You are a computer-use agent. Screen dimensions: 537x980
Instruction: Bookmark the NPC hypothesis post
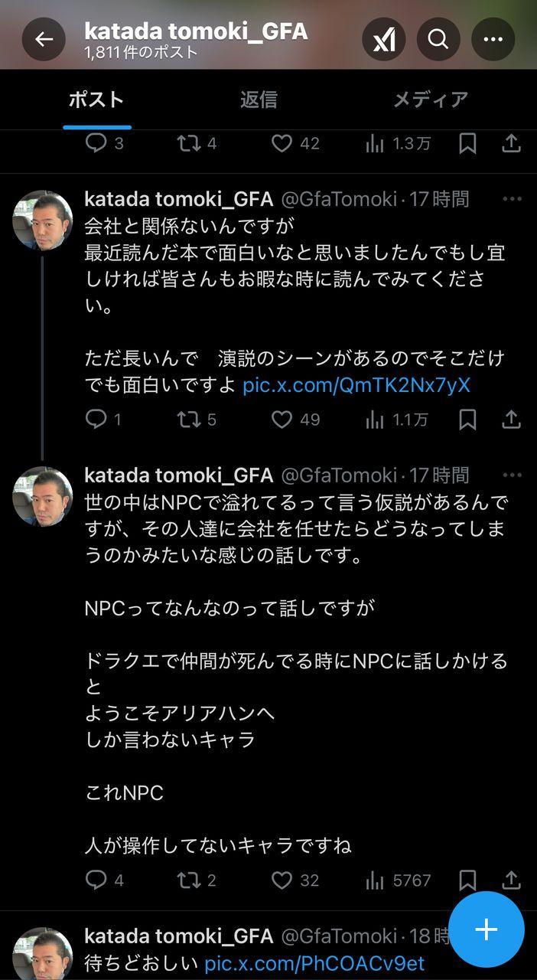click(x=467, y=880)
